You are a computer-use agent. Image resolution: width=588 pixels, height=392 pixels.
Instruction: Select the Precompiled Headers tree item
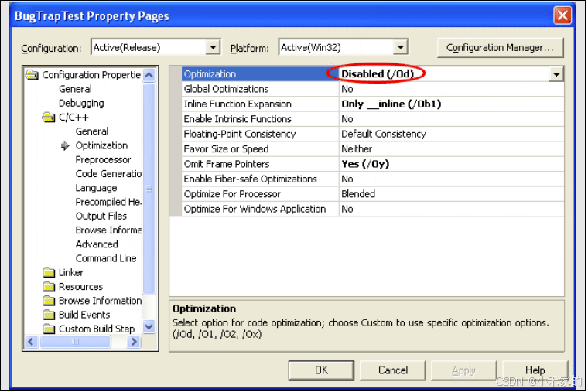(109, 202)
